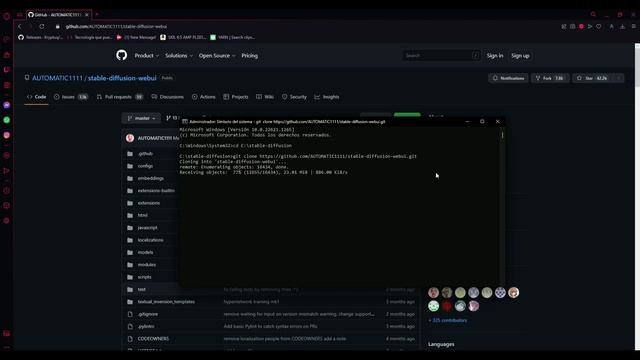The image size is (640, 360).
Task: Open the embeddings folder
Action: click(x=151, y=178)
